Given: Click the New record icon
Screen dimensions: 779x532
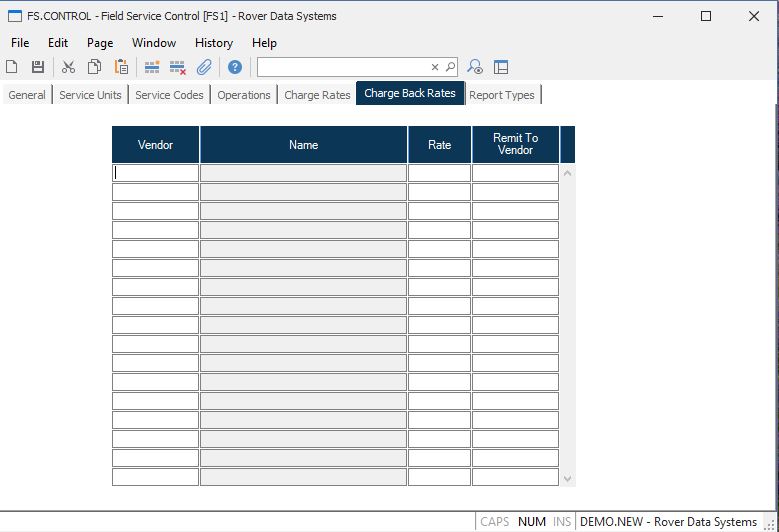Looking at the screenshot, I should [x=12, y=67].
